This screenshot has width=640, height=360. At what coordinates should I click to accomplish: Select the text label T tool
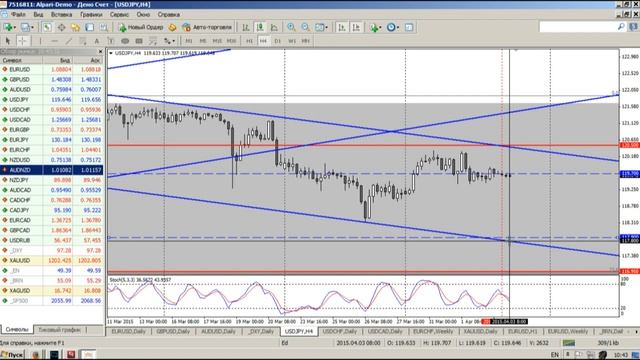[111, 41]
